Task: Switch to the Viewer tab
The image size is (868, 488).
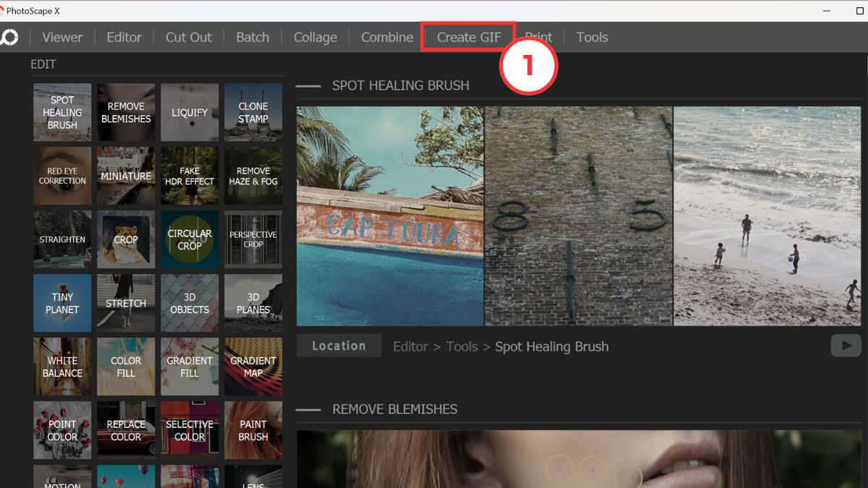Action: [62, 37]
